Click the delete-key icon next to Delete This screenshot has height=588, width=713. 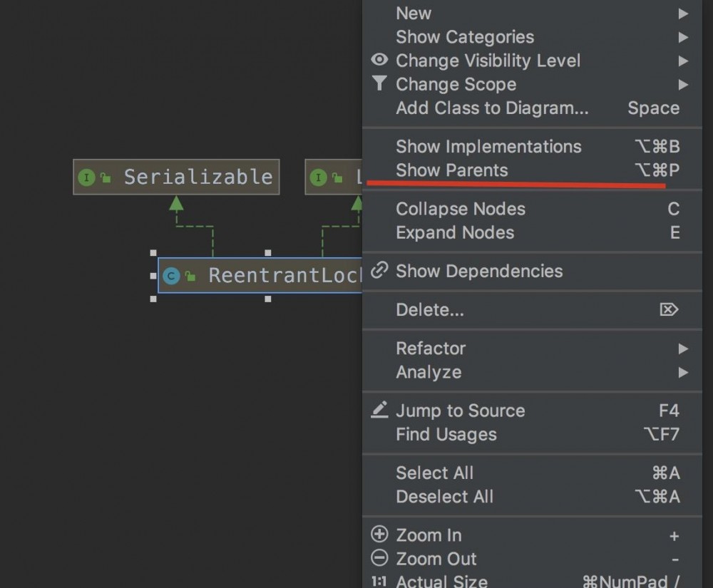point(669,310)
